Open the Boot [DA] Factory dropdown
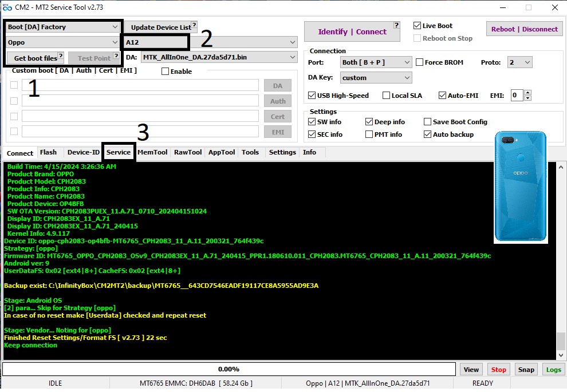Viewport: 567px width, 392px height. 62,27
